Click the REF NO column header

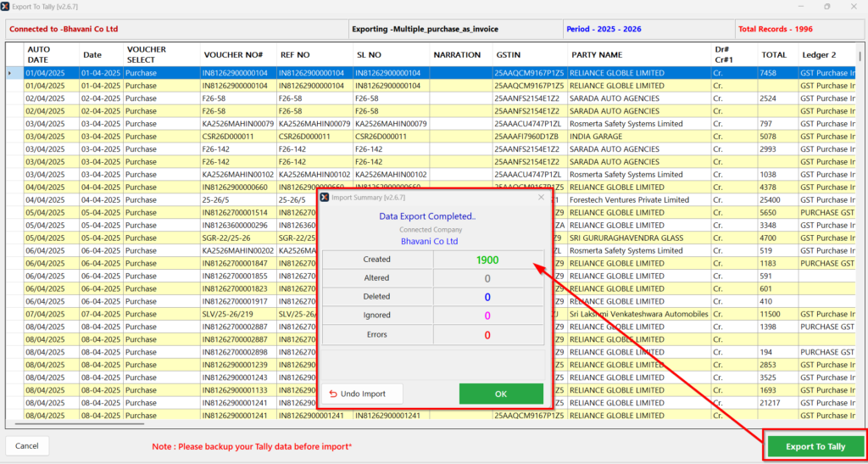[x=315, y=55]
